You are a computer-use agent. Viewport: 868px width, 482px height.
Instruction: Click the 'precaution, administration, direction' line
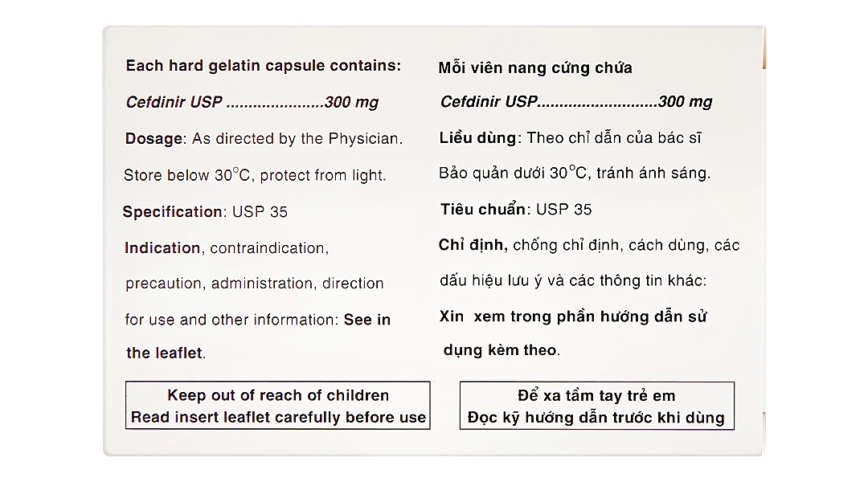click(x=254, y=284)
